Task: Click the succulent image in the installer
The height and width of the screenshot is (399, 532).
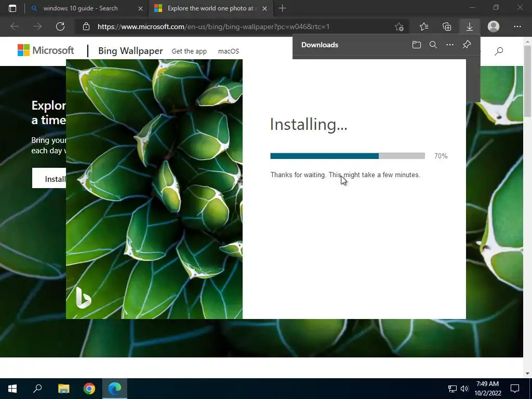Action: tap(154, 189)
